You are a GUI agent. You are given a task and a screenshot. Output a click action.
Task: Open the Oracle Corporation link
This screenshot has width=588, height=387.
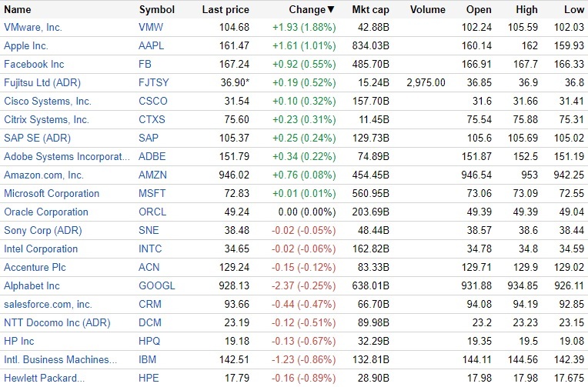(x=46, y=212)
